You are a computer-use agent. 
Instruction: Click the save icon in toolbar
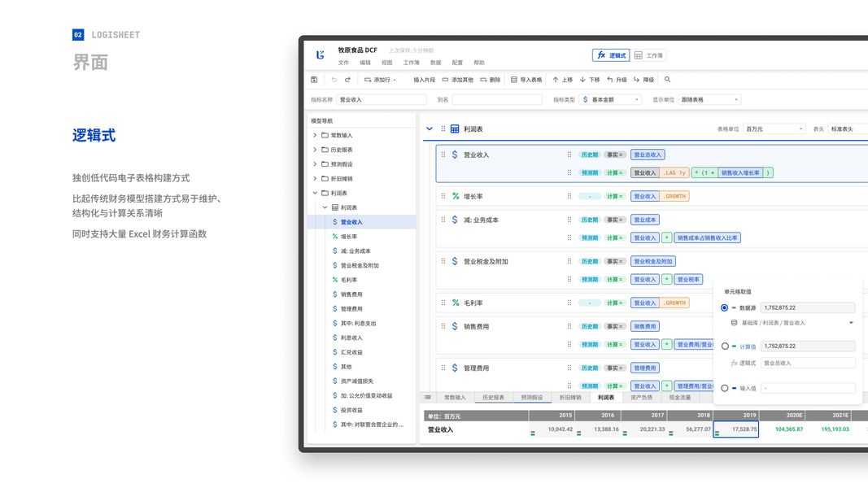[314, 80]
